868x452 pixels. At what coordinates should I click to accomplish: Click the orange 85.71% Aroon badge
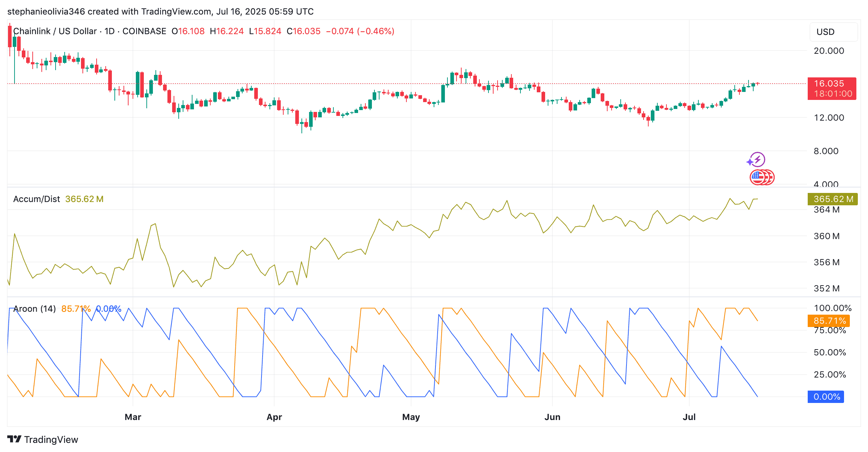coord(832,321)
